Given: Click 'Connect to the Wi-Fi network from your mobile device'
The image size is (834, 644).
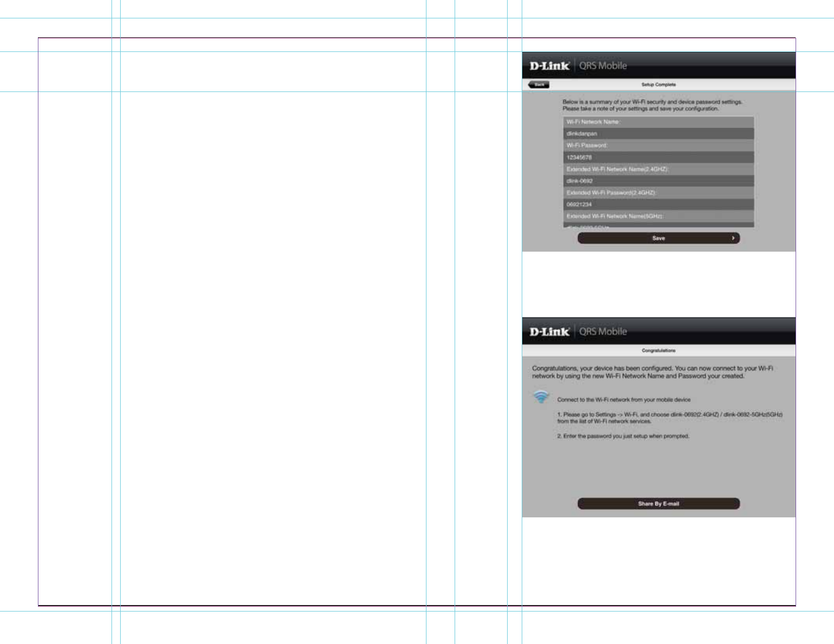Looking at the screenshot, I should 624,400.
